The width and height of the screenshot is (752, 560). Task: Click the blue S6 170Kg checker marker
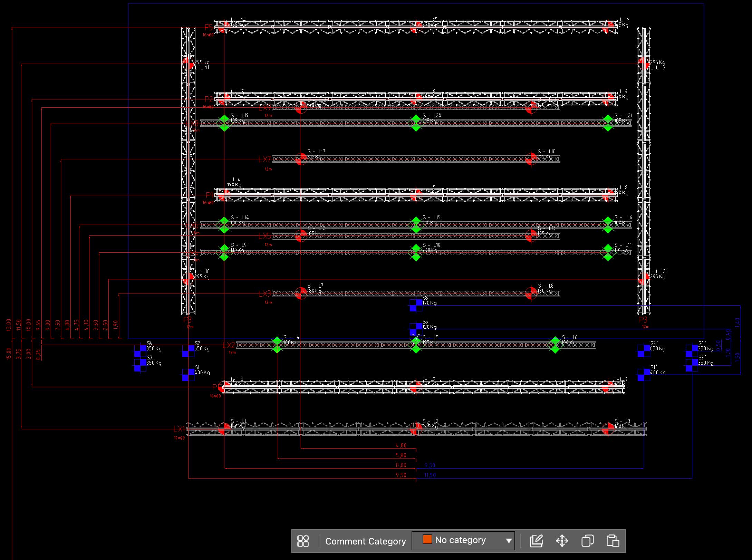point(416,305)
